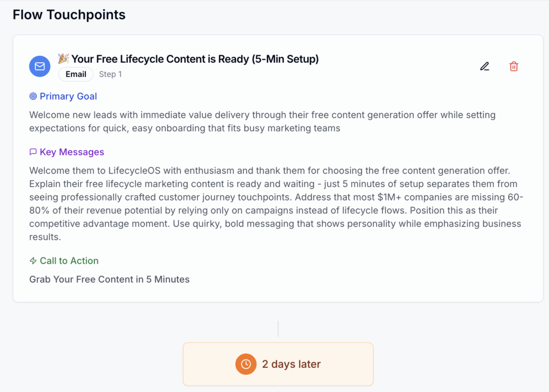Click the Step 1 label
The width and height of the screenshot is (549, 392).
[x=110, y=75]
